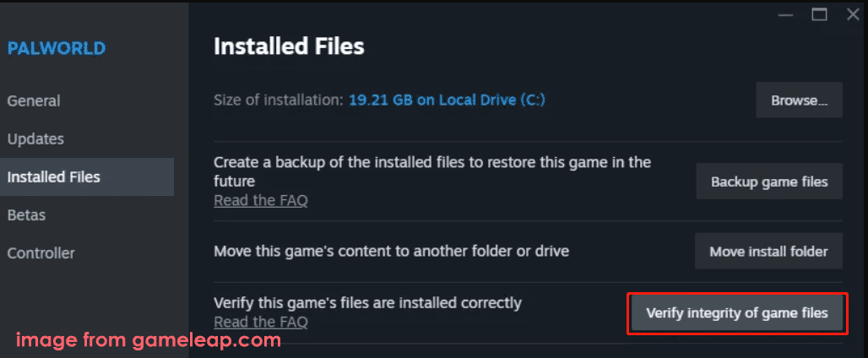Open Read the FAQ link under verify
The width and height of the screenshot is (868, 358).
(261, 322)
